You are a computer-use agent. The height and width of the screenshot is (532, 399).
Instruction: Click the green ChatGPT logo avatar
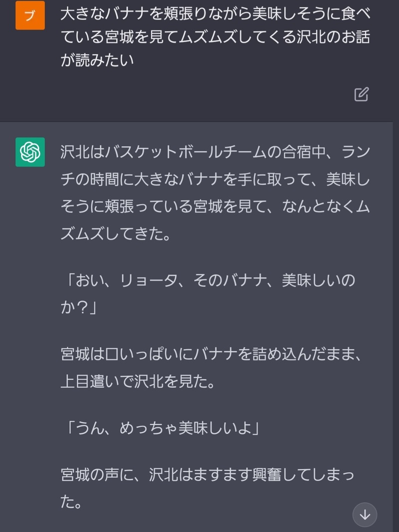pyautogui.click(x=30, y=152)
